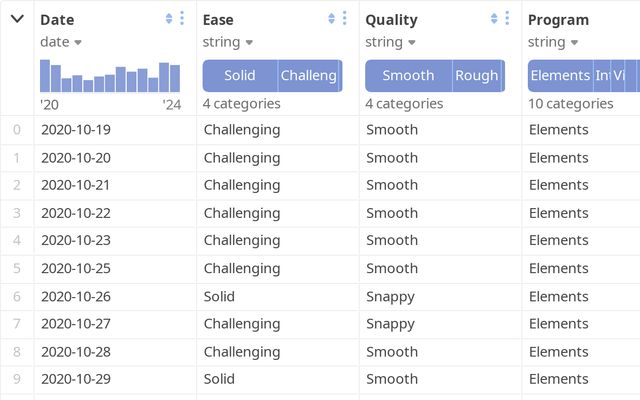Select the 2020-10-26 date cell
Viewport: 640px width, 400px height.
[x=76, y=296]
